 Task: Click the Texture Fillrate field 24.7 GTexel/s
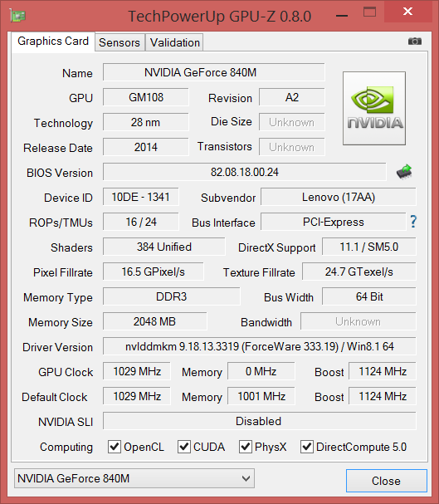359,272
